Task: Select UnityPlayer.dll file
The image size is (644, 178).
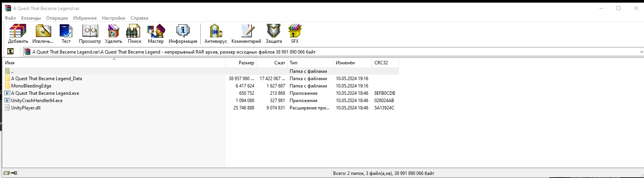Action: (26, 108)
